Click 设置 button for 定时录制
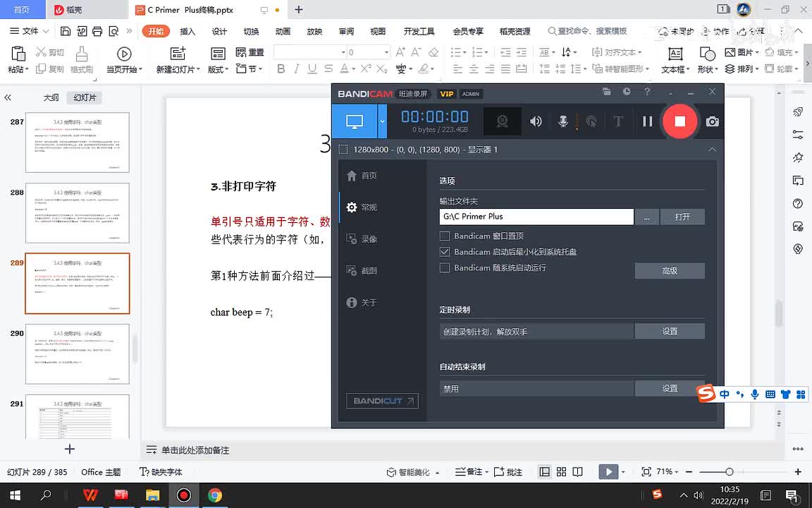 click(670, 331)
